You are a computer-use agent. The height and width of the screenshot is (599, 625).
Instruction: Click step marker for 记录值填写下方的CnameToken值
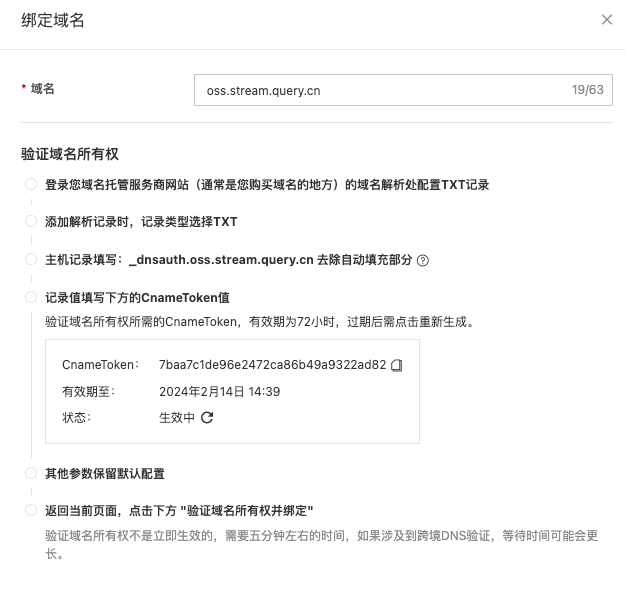click(31, 297)
